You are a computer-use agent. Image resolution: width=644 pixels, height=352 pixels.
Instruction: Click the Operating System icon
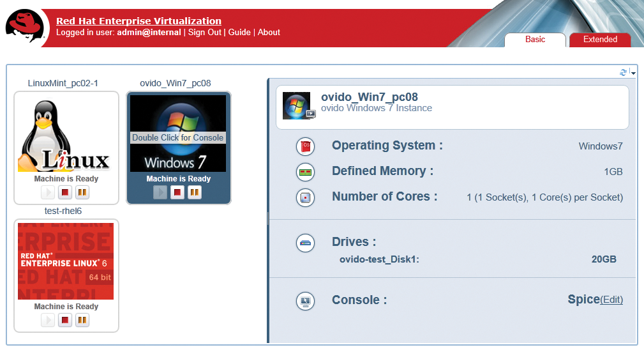(306, 147)
